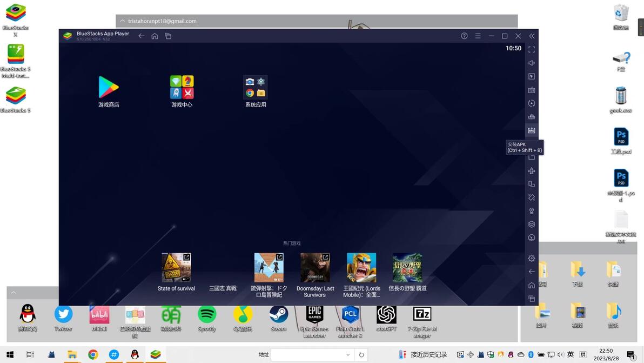
Task: Click the 安装APK install APK sidebar icon
Action: pos(532,130)
